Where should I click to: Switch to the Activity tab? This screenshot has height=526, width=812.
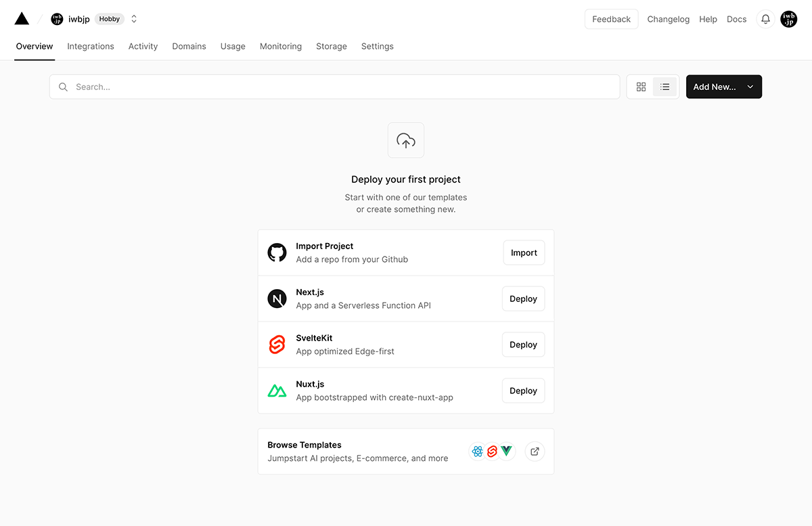[x=143, y=46]
